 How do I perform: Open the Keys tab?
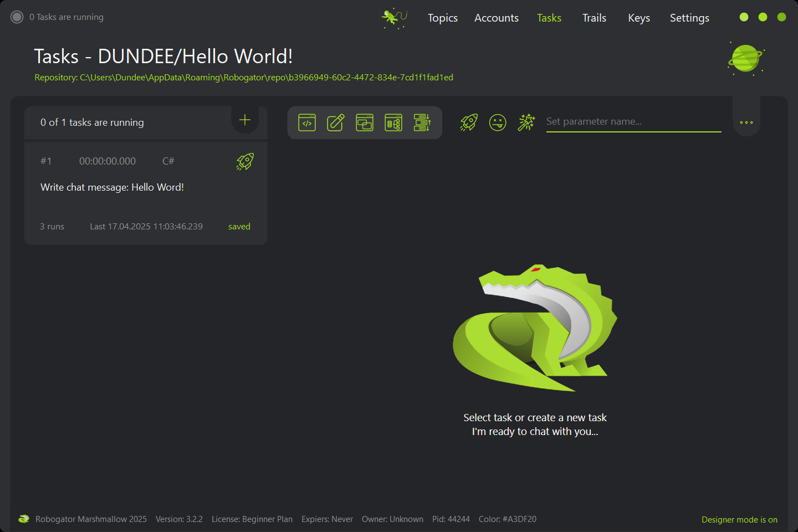coord(639,18)
